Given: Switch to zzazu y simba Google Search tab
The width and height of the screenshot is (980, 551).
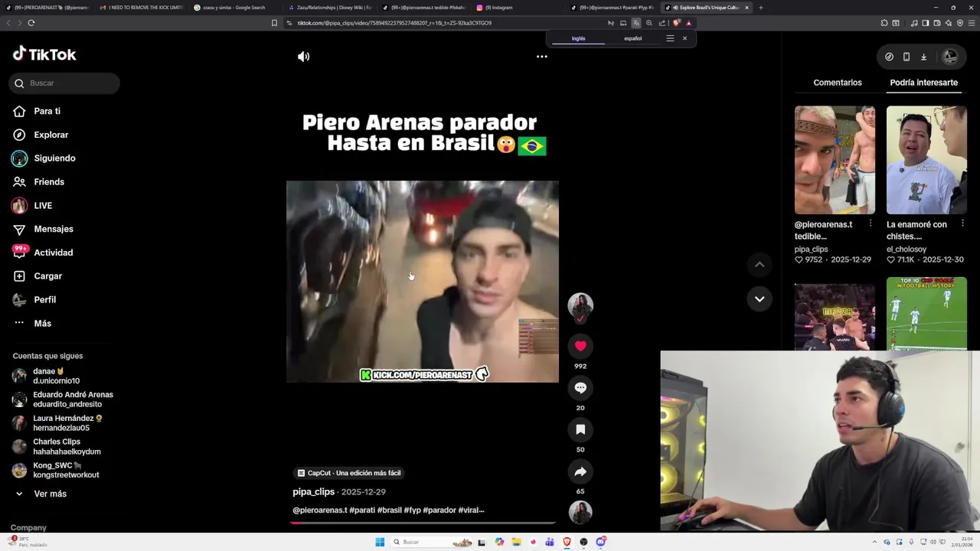Looking at the screenshot, I should 236,8.
